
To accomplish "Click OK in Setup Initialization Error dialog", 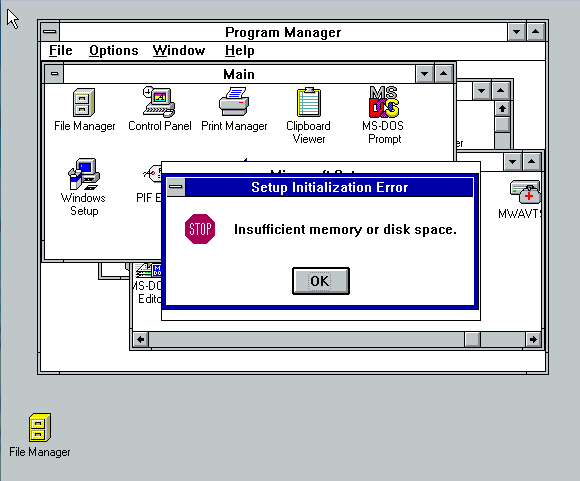I will point(321,281).
